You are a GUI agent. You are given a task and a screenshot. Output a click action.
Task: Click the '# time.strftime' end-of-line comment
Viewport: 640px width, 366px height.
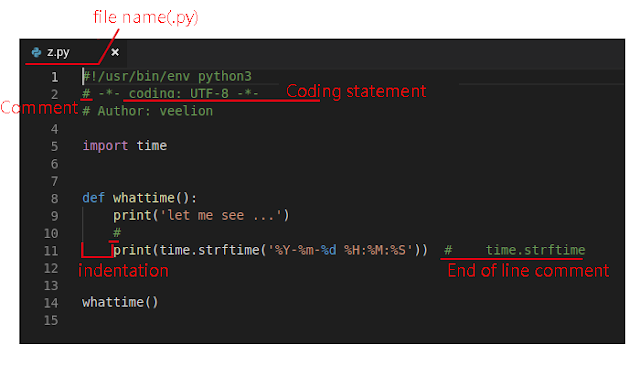[515, 250]
